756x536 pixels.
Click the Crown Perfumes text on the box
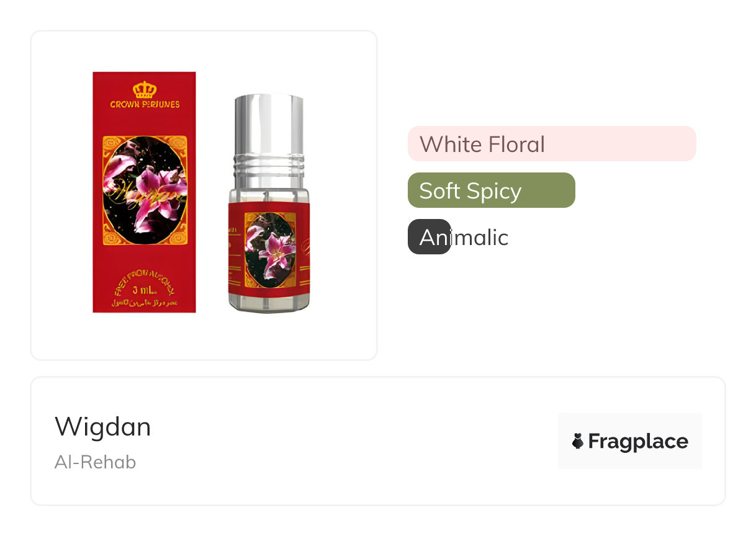click(x=145, y=104)
